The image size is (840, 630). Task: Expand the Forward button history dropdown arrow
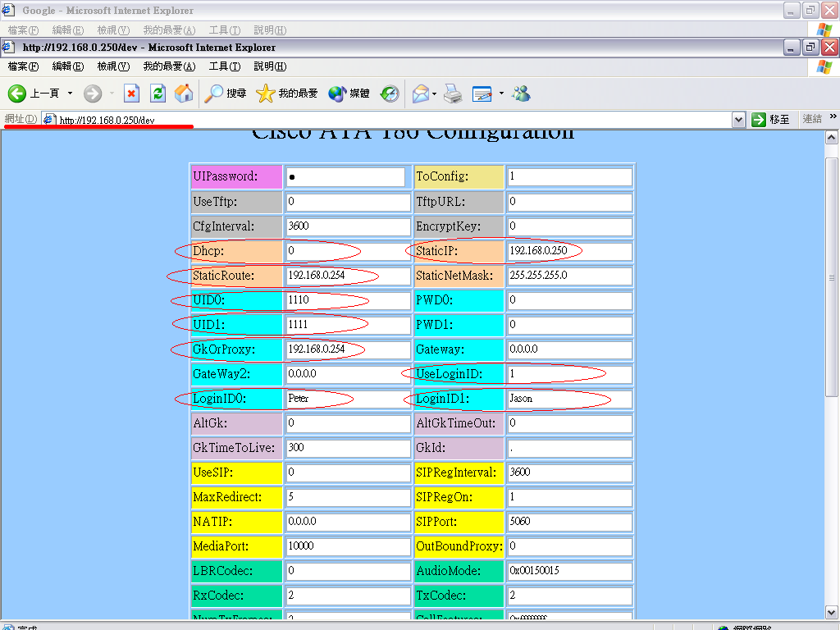click(x=112, y=94)
